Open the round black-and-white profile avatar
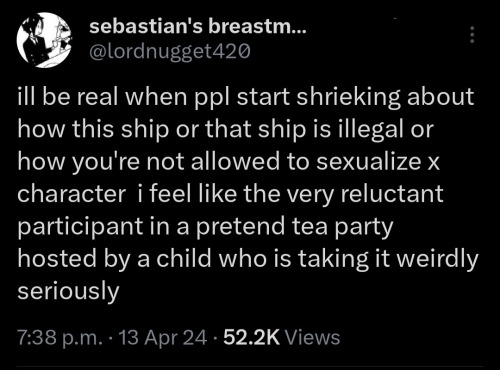The width and height of the screenshot is (500, 370). click(x=45, y=40)
